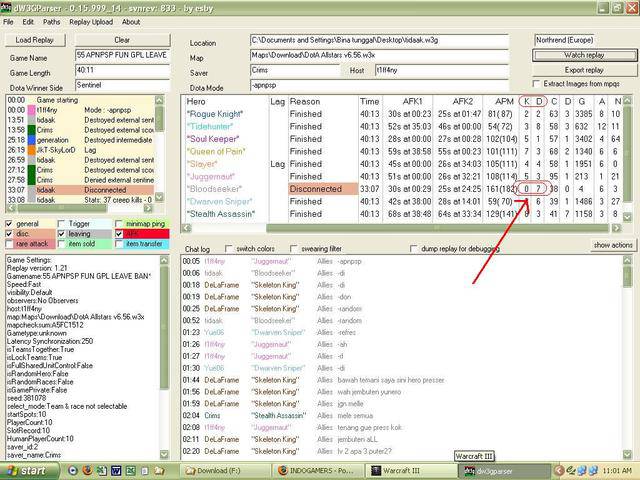
Task: Open the About menu
Action: (x=131, y=22)
